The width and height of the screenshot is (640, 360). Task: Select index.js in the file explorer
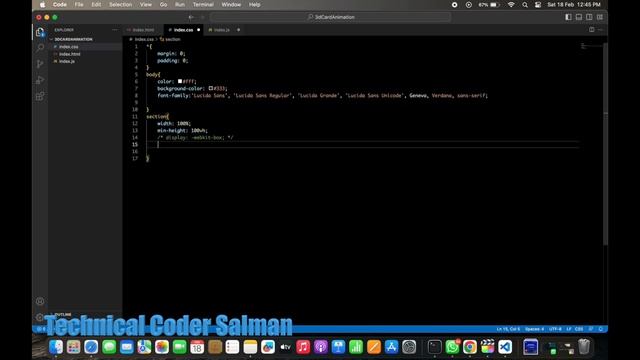pos(67,61)
